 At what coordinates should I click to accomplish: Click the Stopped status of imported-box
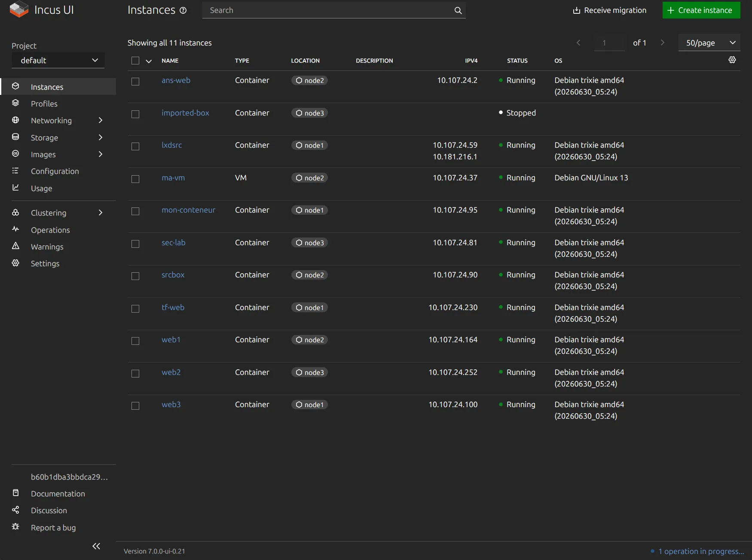(x=517, y=113)
